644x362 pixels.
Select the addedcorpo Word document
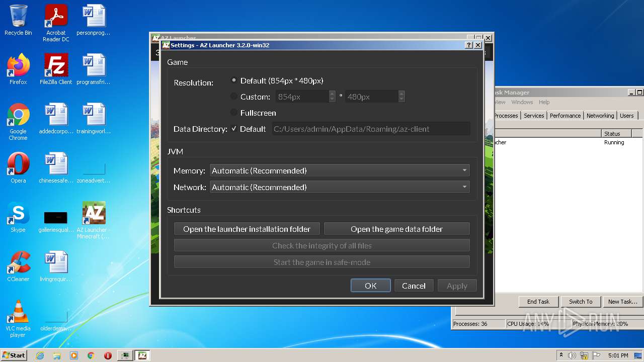(x=56, y=119)
